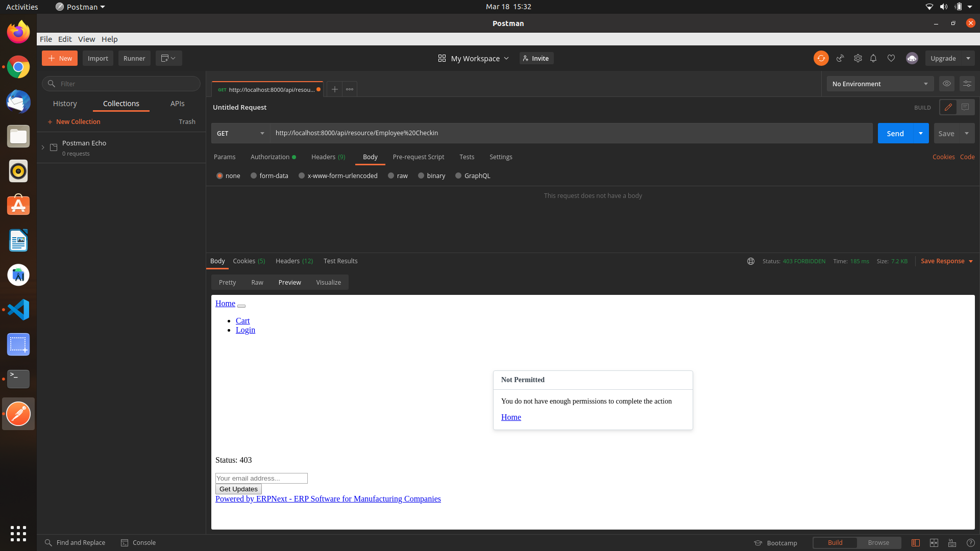Click the email address field in preview
This screenshot has height=551, width=980.
[x=261, y=478]
